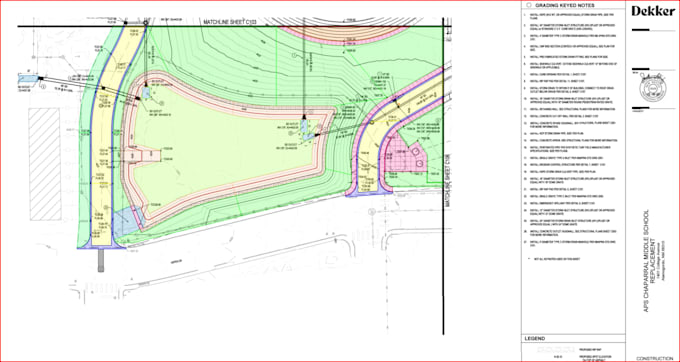
Task: Click the hexagon symbol beside Grading Keyed Notes
Action: coord(529,5)
